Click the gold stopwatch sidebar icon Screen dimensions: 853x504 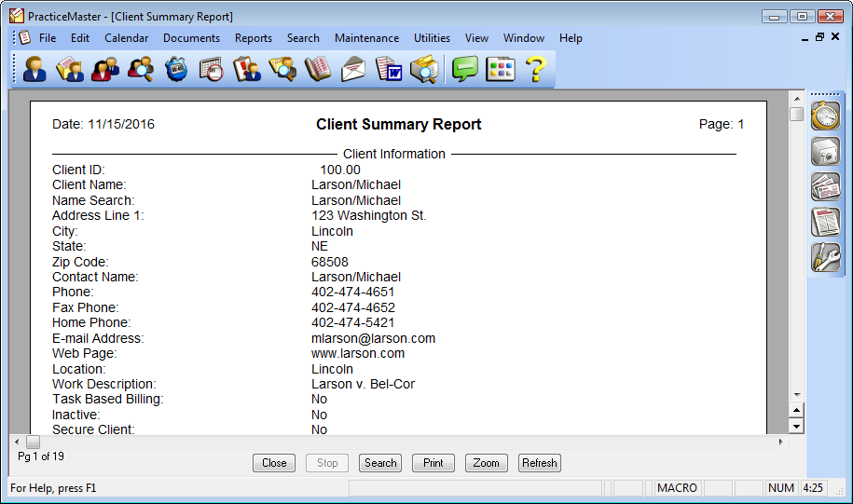tap(825, 116)
